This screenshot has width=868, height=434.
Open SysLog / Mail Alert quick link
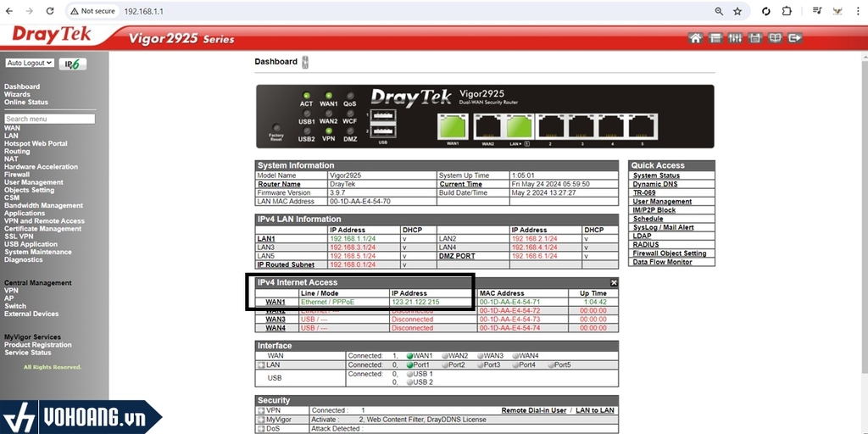coord(664,227)
